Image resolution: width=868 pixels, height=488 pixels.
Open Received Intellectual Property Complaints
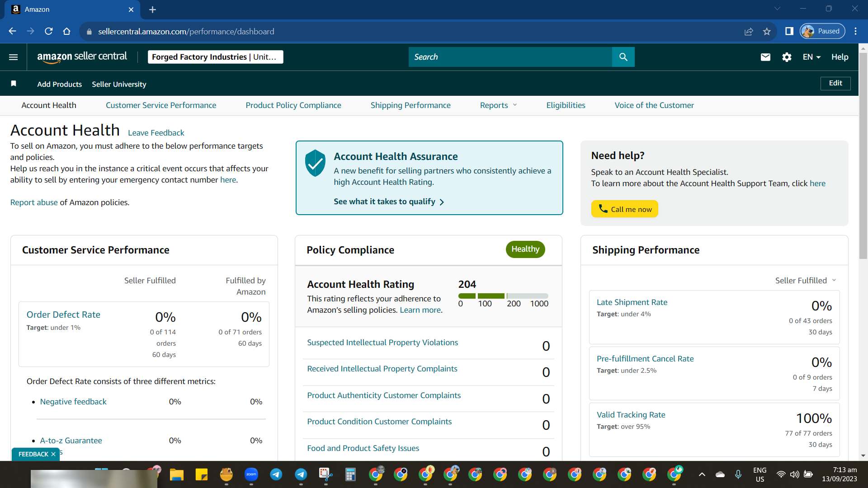tap(382, 369)
